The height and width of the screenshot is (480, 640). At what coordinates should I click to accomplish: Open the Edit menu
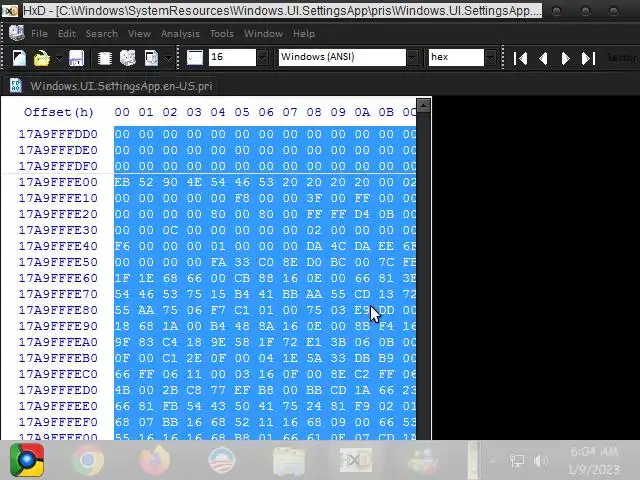coord(67,33)
